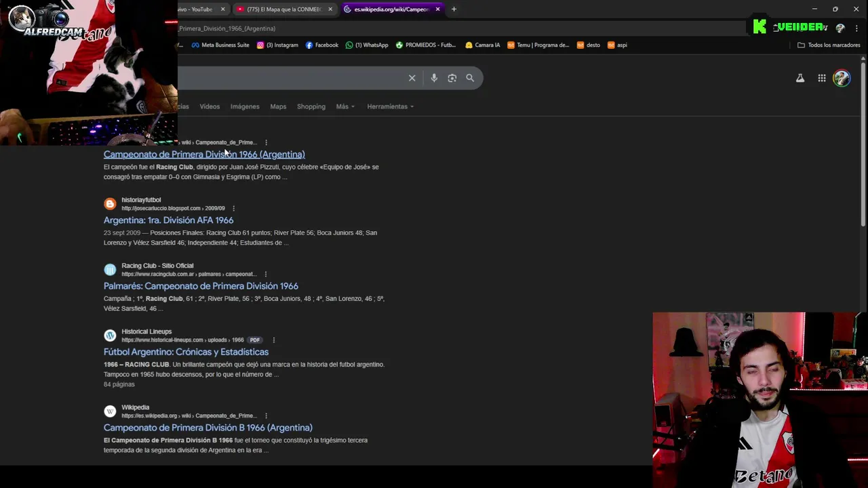Open options menu for historiayfutbol result
The width and height of the screenshot is (868, 488).
coord(233,208)
